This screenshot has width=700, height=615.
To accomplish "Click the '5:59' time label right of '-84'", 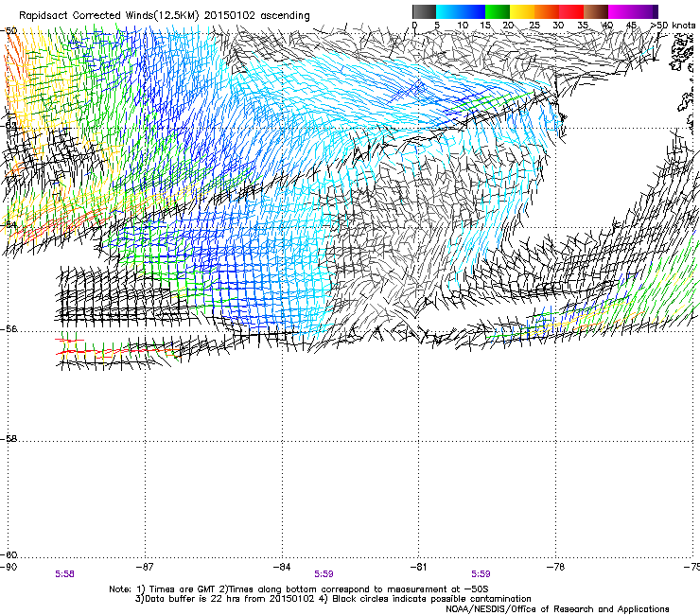I will tap(324, 574).
